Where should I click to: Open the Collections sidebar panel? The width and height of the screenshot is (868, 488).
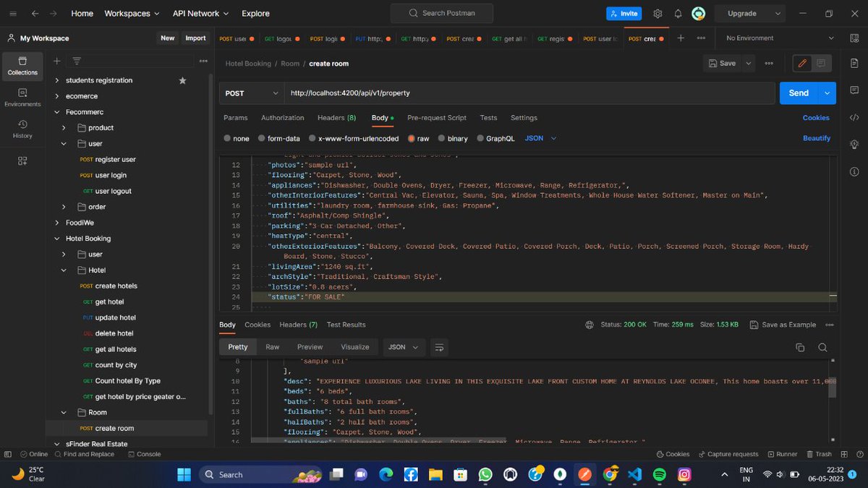click(22, 66)
